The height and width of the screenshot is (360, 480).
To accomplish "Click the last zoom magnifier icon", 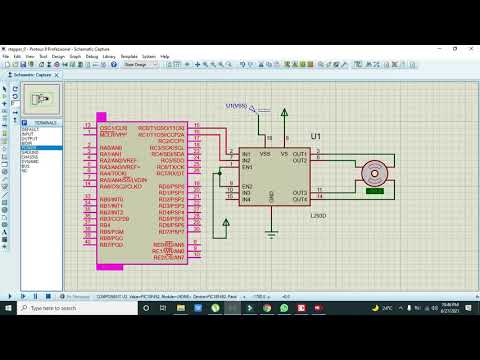I will point(229,64).
